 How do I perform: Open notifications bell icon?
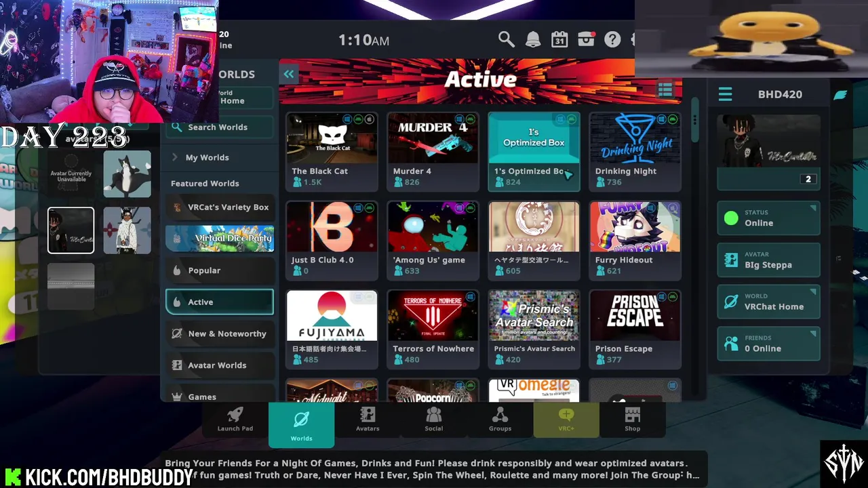click(533, 39)
